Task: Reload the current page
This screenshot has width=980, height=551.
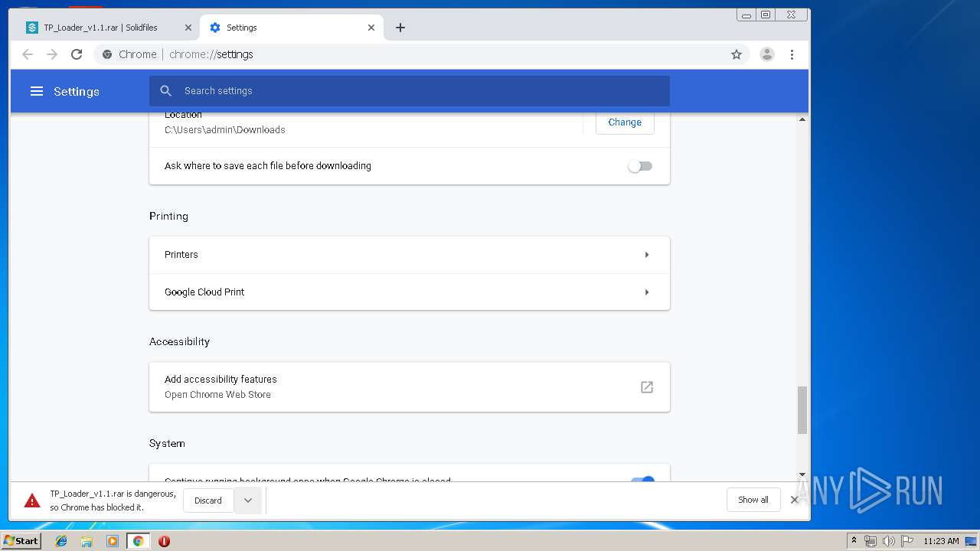Action: pyautogui.click(x=77, y=54)
